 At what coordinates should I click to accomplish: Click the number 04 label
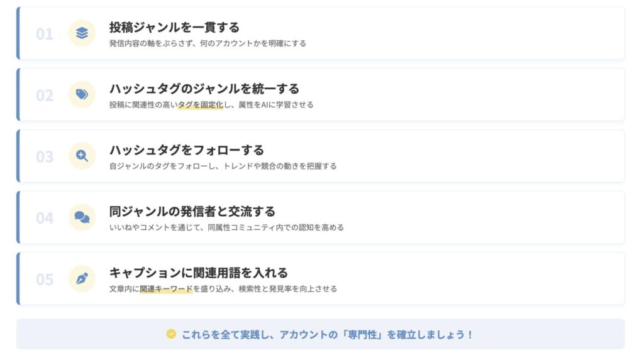(x=45, y=218)
